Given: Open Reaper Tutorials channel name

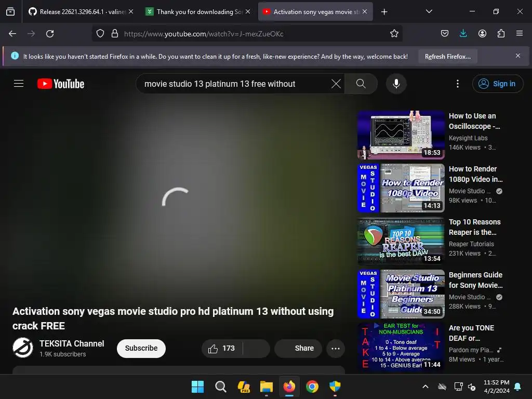Looking at the screenshot, I should pyautogui.click(x=471, y=244).
